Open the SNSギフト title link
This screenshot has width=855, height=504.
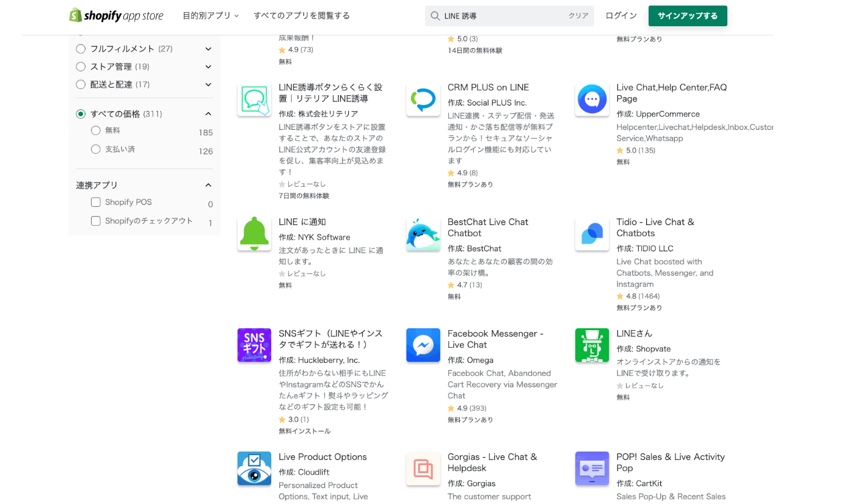[x=330, y=339]
